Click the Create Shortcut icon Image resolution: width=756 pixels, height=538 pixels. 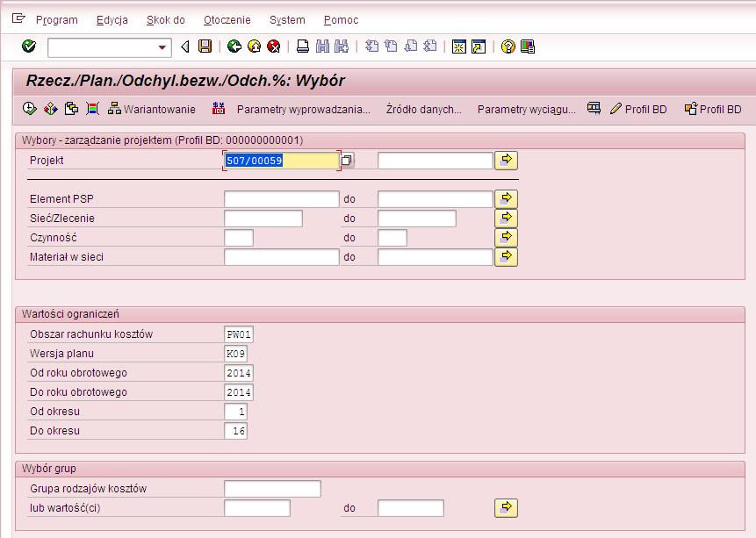(479, 47)
